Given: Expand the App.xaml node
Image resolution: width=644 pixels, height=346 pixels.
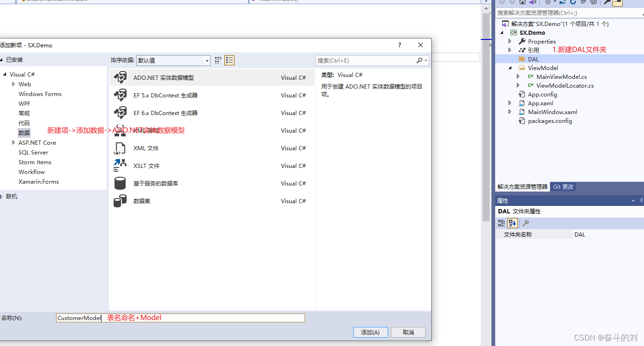Looking at the screenshot, I should pyautogui.click(x=510, y=103).
